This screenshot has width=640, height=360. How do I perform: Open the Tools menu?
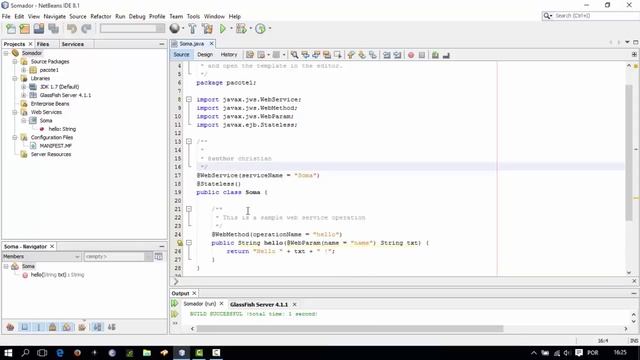tap(193, 16)
